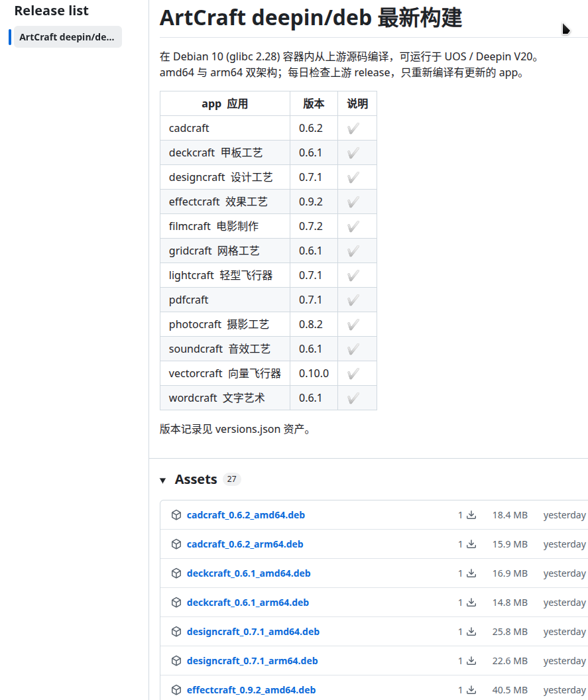Click package icon beside designcraft_0.7.1_amd64.deb
Viewport: 588px width, 700px height.
(176, 631)
